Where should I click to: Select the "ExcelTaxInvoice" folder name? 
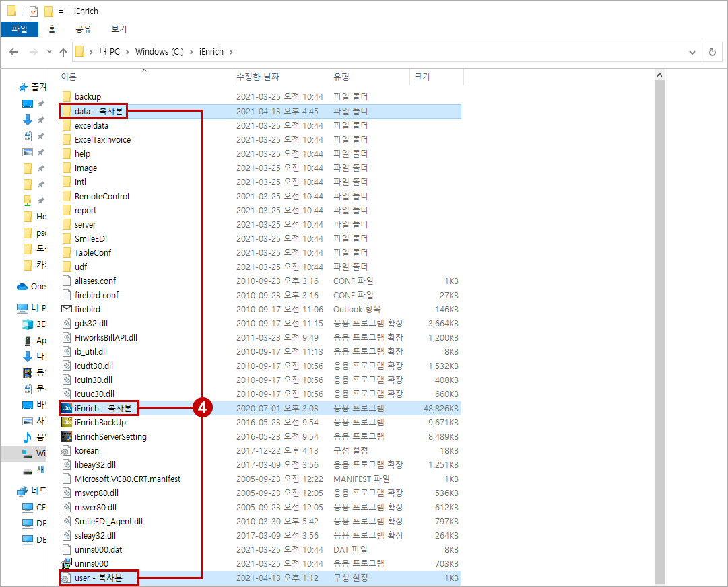[102, 139]
